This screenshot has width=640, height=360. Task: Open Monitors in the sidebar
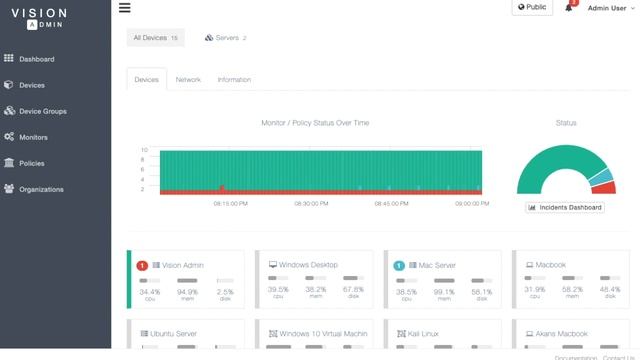coord(33,138)
